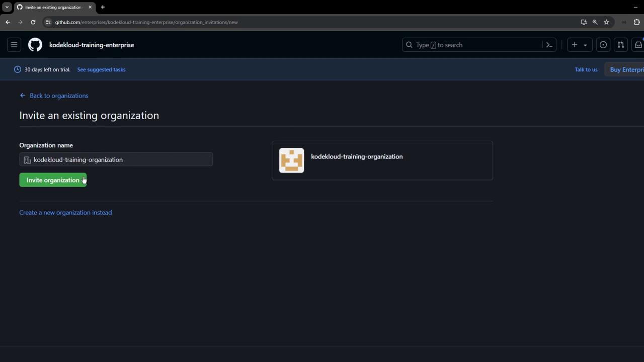644x362 pixels.
Task: Go to GitHub homepage via Octocat logo
Action: [x=35, y=45]
